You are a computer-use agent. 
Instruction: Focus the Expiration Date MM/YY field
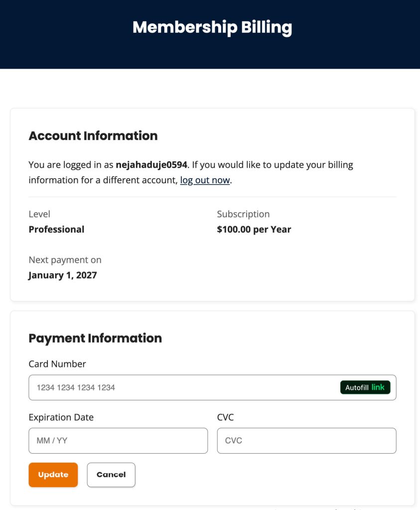tap(118, 440)
